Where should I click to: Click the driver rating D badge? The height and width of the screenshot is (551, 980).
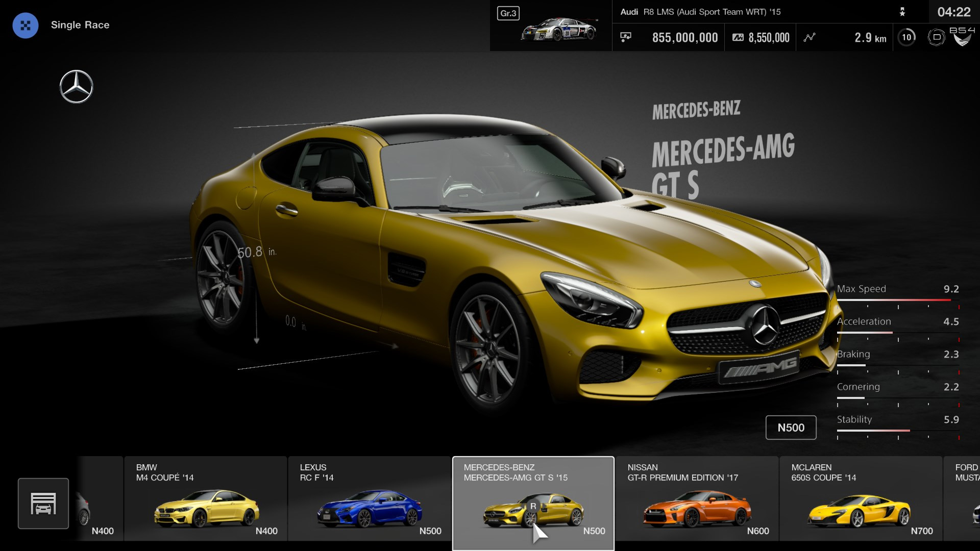coord(936,37)
